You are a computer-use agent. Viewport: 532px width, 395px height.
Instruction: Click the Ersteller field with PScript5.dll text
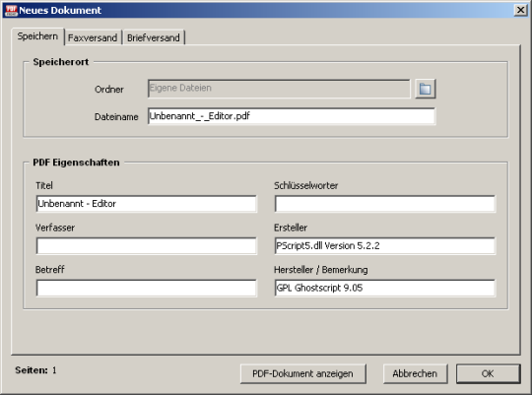tap(385, 245)
